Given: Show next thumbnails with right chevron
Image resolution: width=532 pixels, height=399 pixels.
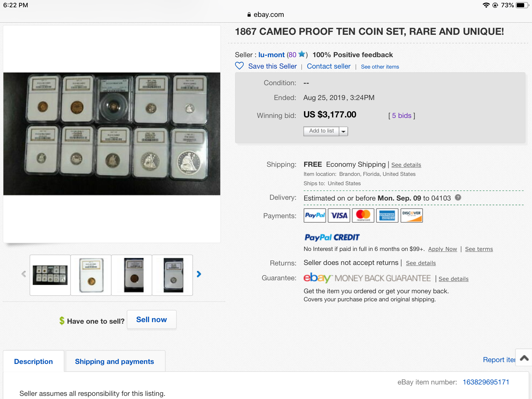Looking at the screenshot, I should 199,274.
